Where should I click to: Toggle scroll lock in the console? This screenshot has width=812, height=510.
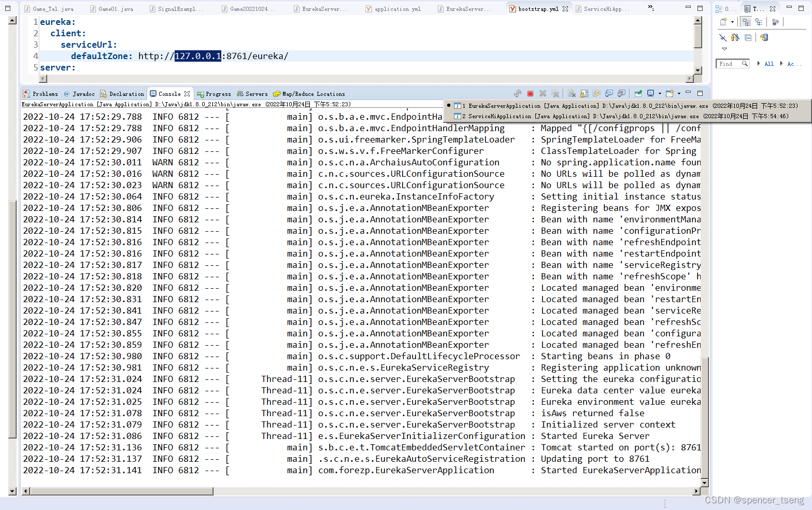[x=584, y=93]
